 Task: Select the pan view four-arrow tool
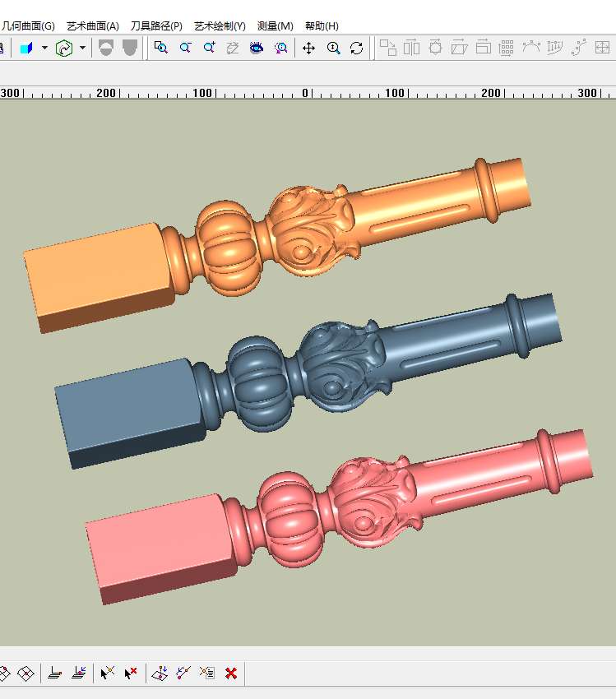309,48
